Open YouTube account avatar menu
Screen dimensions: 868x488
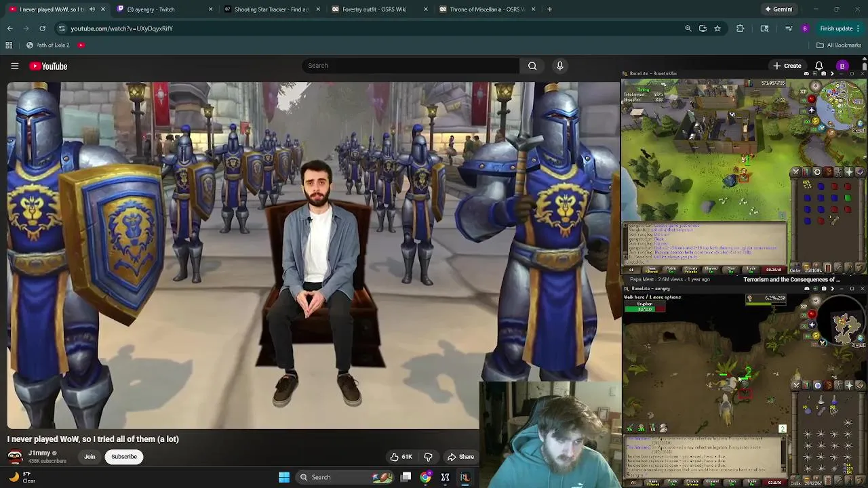[842, 66]
